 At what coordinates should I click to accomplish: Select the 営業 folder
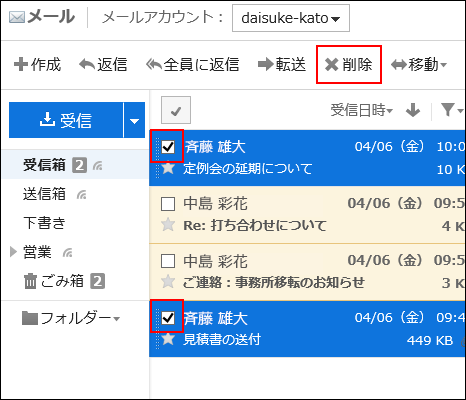point(37,252)
